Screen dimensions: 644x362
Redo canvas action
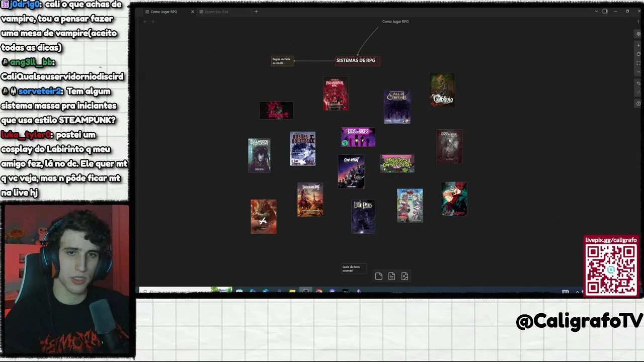638,93
